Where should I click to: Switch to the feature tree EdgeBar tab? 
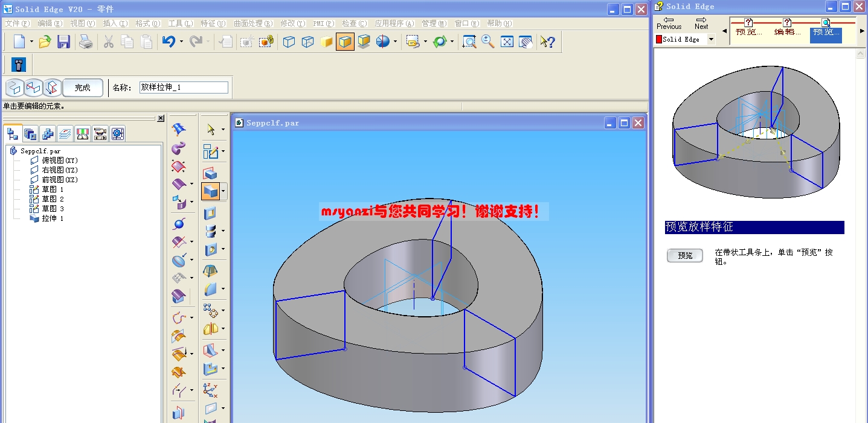(13, 133)
